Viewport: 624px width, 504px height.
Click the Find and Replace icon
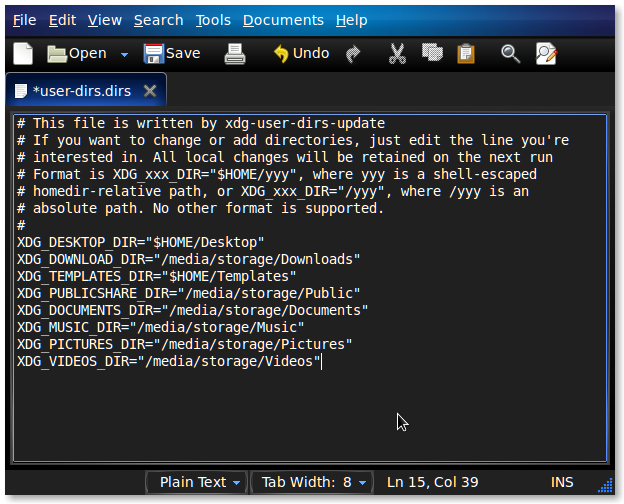pos(545,54)
